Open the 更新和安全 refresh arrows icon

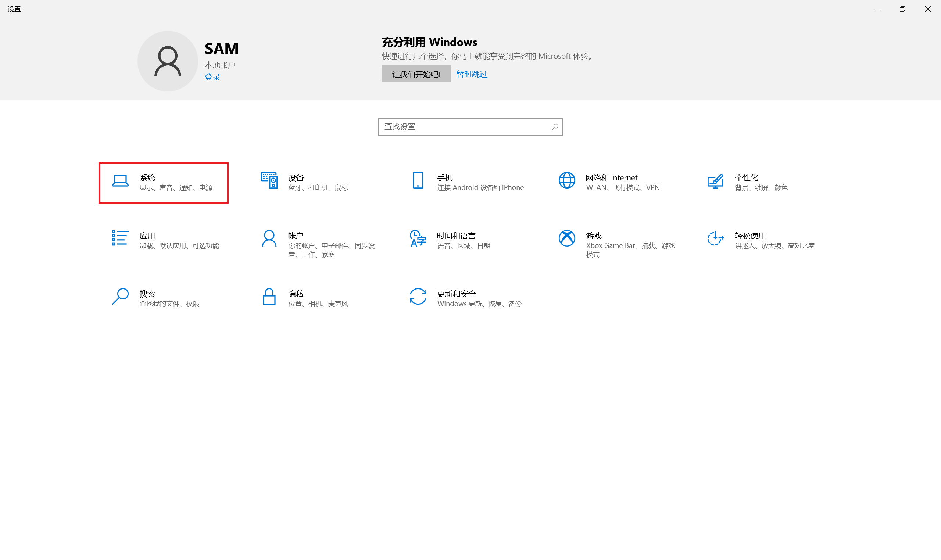[x=418, y=297]
